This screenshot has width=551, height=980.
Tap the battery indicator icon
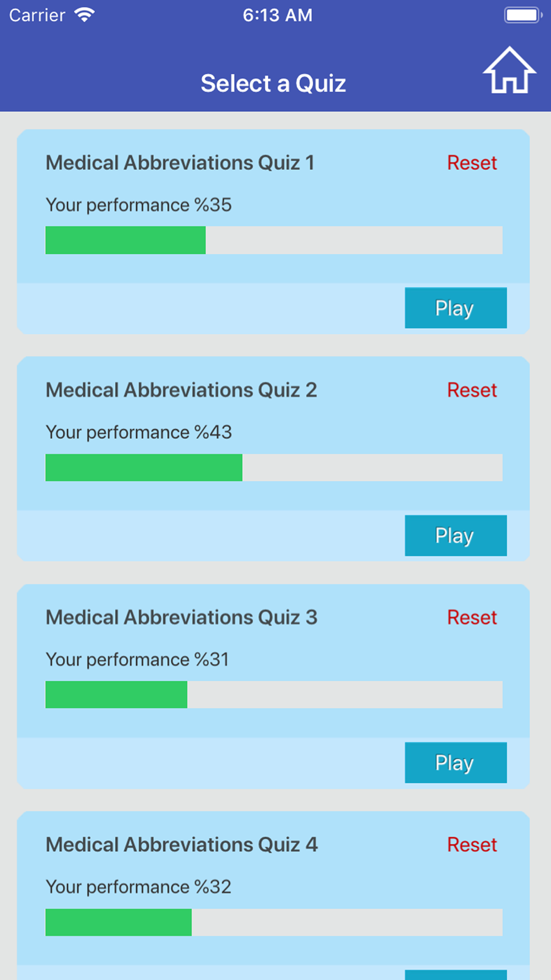(x=523, y=15)
